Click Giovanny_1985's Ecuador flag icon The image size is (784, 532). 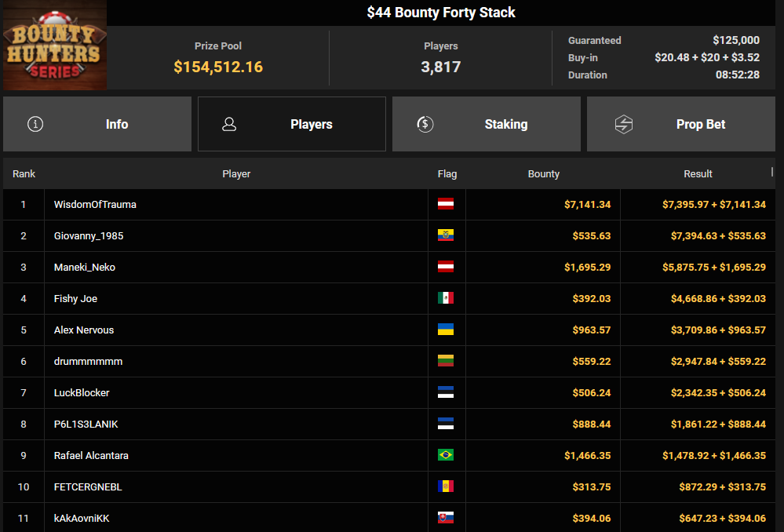tap(446, 235)
